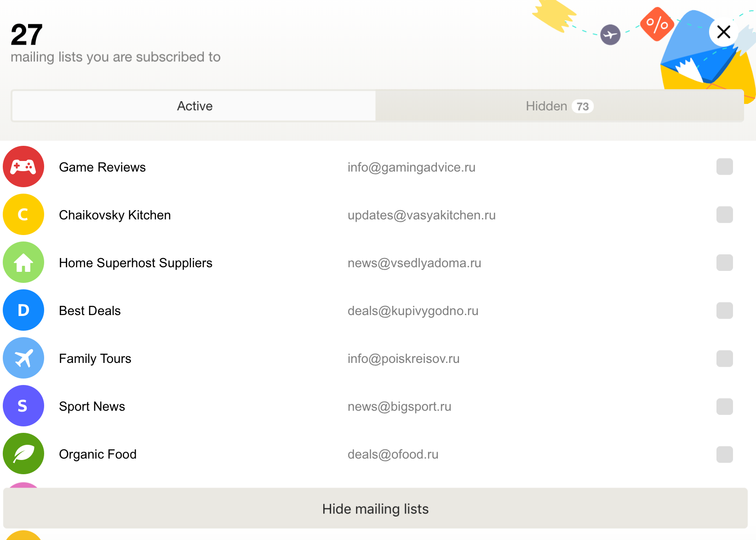Mark the Sport News checkbox
This screenshot has height=540, width=756.
pos(724,406)
